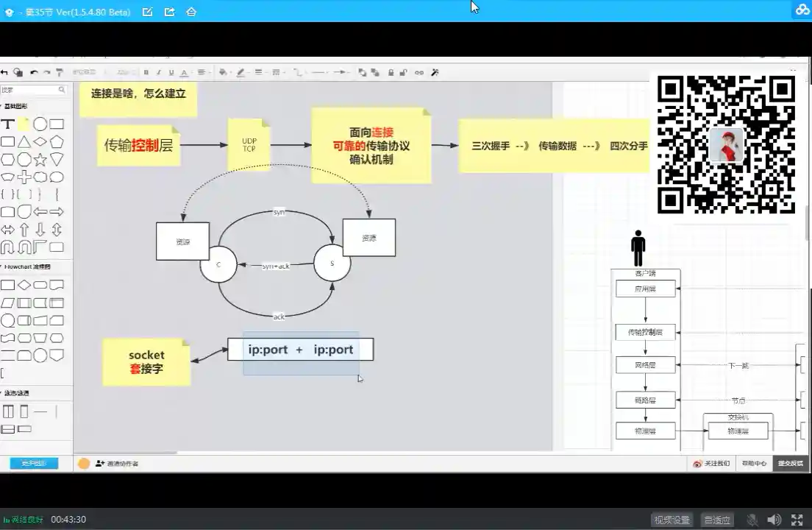The image size is (812, 530).
Task: Open the line start style dropdown
Action: (320, 73)
